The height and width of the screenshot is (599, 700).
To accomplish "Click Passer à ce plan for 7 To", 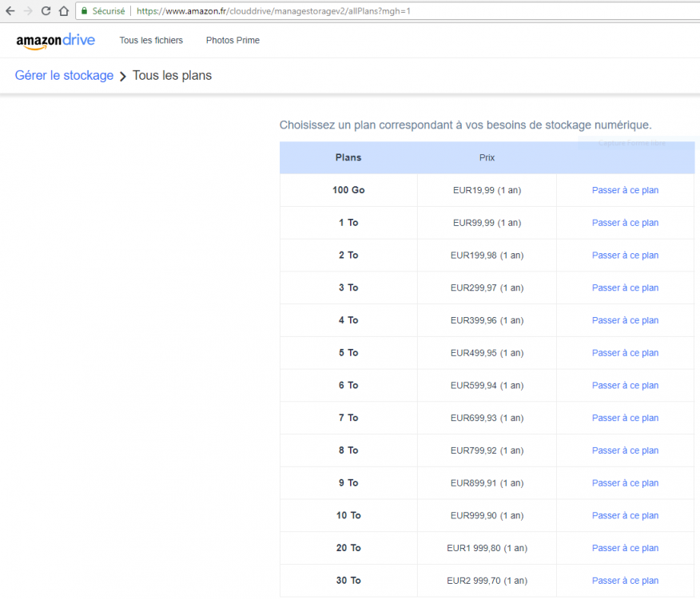I will click(625, 419).
